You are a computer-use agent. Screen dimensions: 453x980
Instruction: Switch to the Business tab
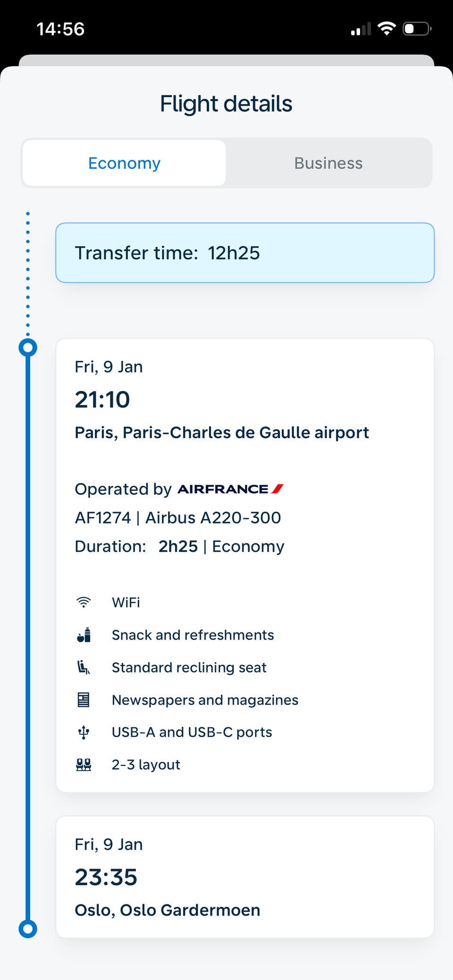click(328, 163)
